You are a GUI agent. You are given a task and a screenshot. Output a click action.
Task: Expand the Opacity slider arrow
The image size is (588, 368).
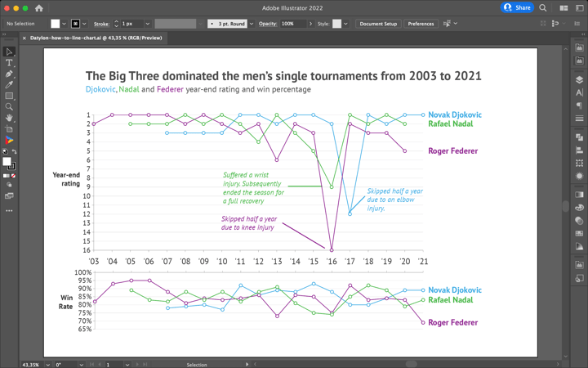(310, 24)
